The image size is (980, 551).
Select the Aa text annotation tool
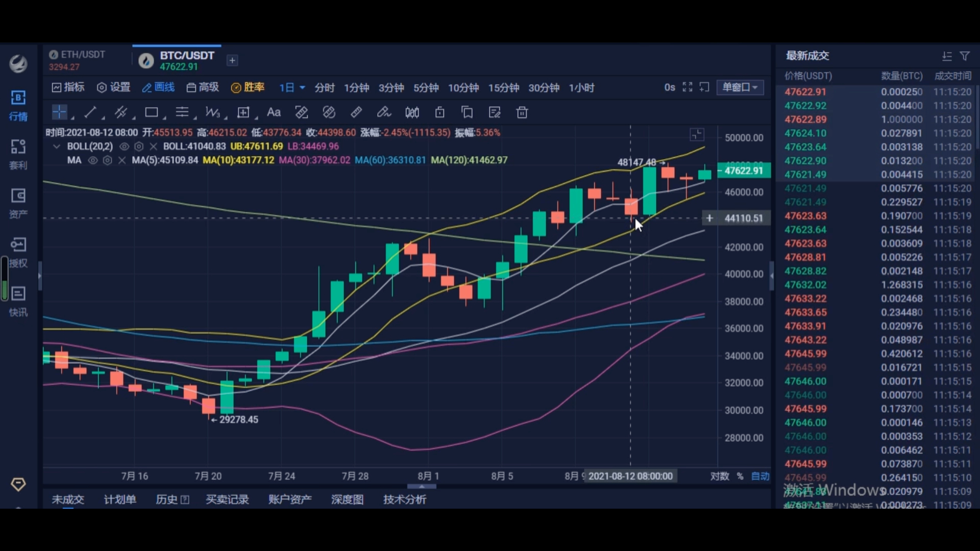[x=274, y=112]
